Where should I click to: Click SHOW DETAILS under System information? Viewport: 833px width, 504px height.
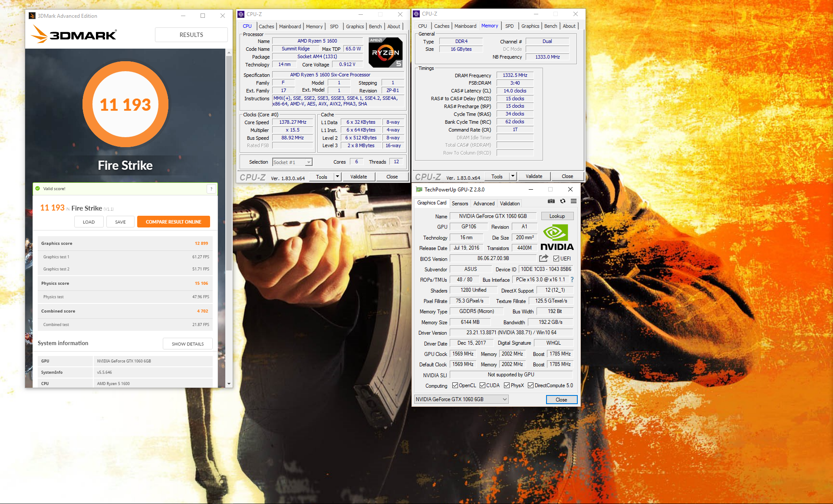[188, 344]
